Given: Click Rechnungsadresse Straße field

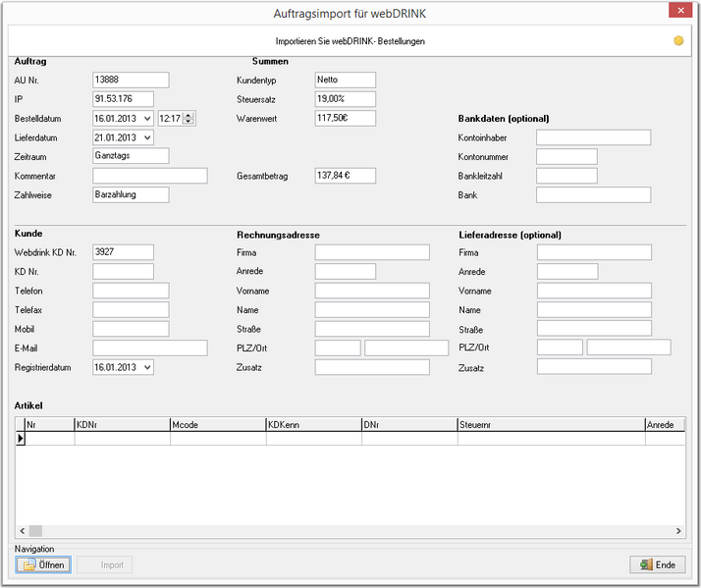Looking at the screenshot, I should click(x=372, y=329).
